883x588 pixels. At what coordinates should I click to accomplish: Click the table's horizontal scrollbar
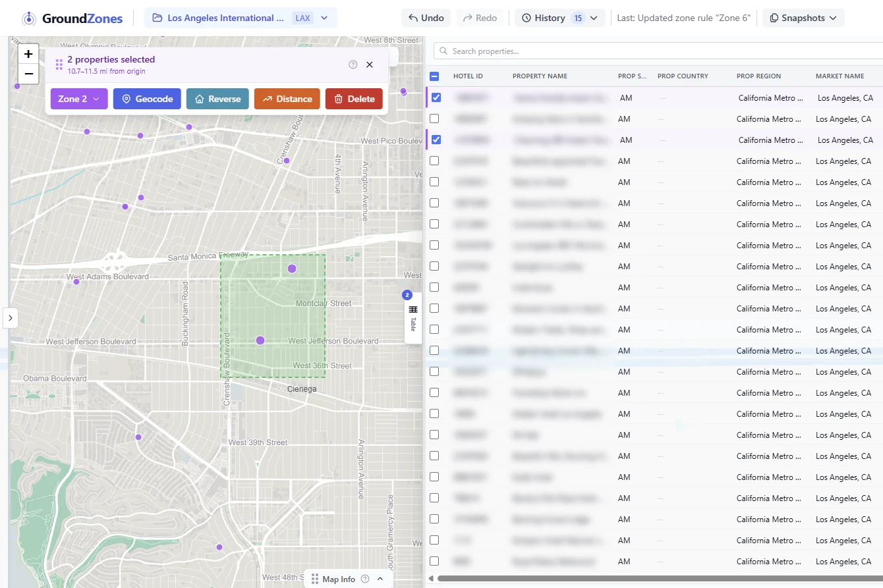coord(659,579)
